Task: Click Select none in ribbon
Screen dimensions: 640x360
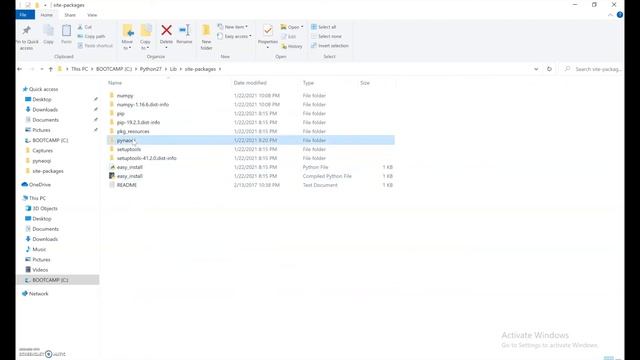Action: tap(326, 36)
